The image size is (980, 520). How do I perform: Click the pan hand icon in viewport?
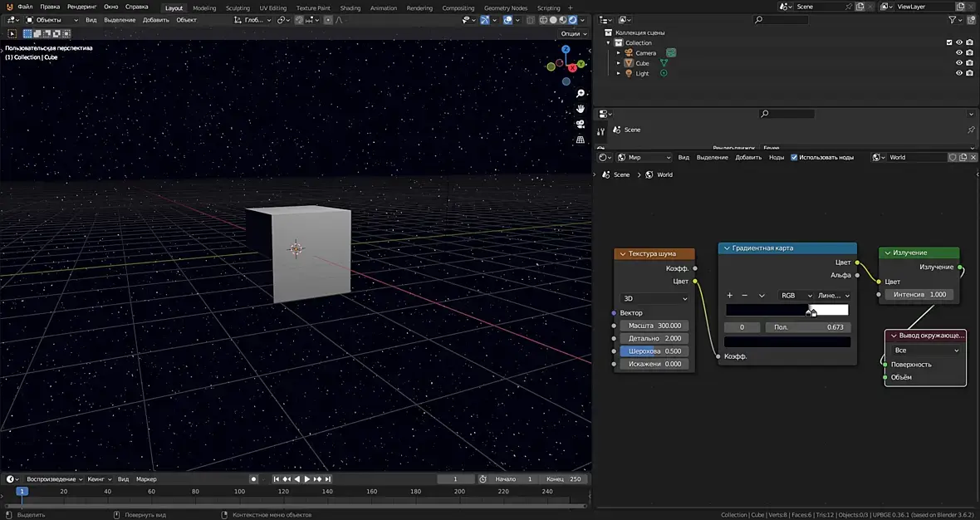[581, 109]
